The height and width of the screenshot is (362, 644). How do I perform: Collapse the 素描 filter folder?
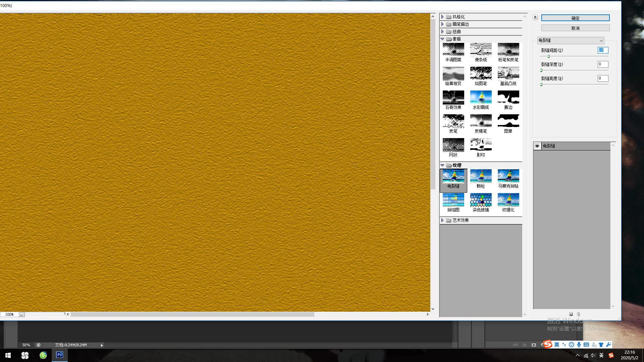pos(442,39)
